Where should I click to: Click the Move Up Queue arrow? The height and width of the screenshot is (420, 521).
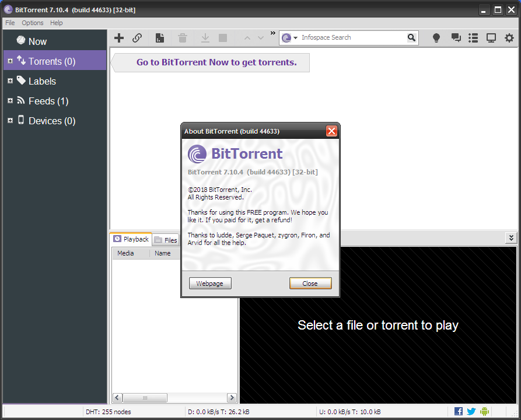247,38
